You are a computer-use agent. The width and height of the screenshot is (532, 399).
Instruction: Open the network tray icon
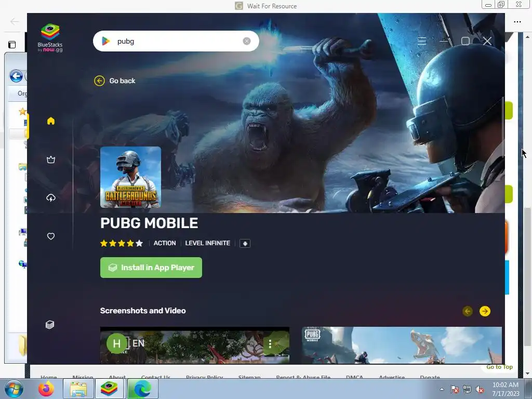pos(467,389)
